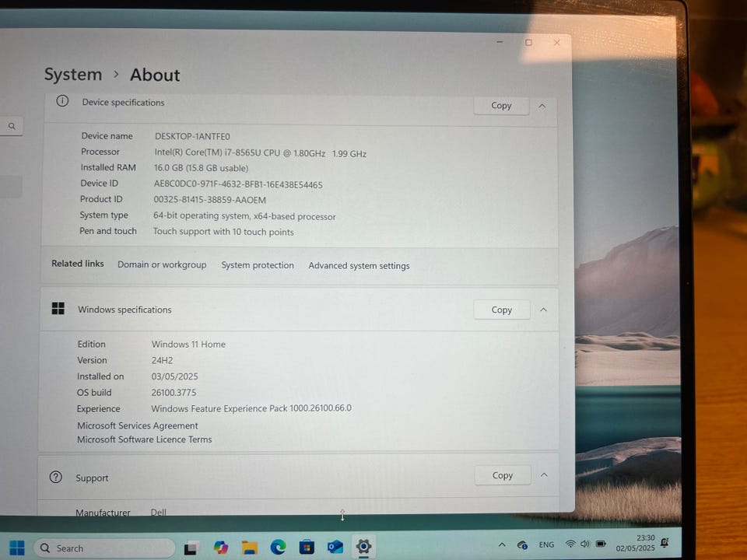The height and width of the screenshot is (560, 747).
Task: Open Microsoft Store from taskbar
Action: pyautogui.click(x=307, y=547)
